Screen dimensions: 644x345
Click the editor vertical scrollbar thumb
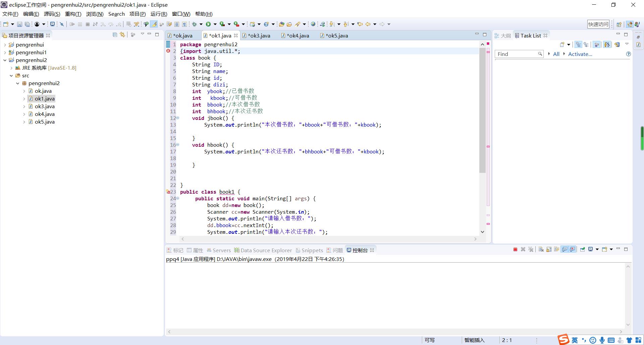point(482,111)
